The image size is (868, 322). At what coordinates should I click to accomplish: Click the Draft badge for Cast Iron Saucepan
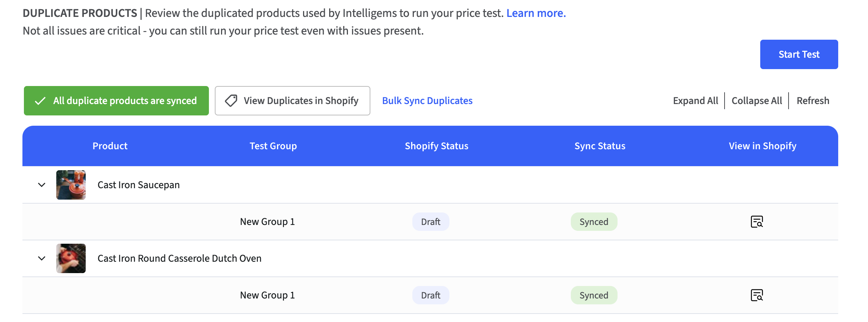point(430,222)
